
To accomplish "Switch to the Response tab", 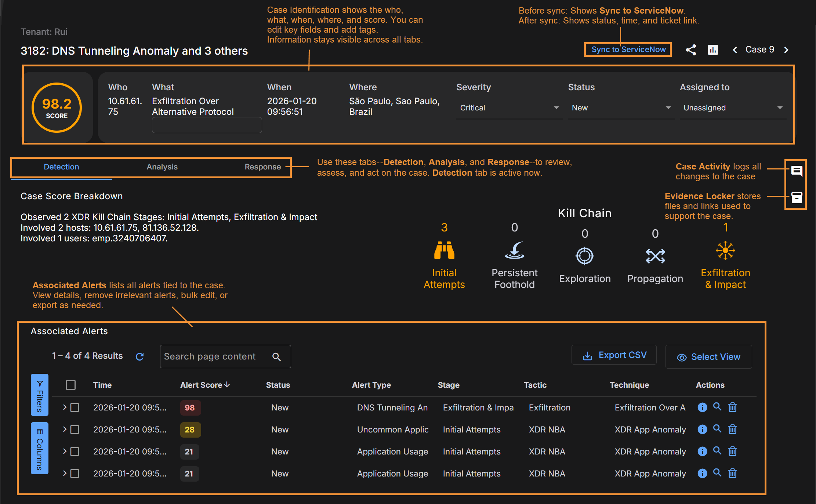I will tap(262, 167).
